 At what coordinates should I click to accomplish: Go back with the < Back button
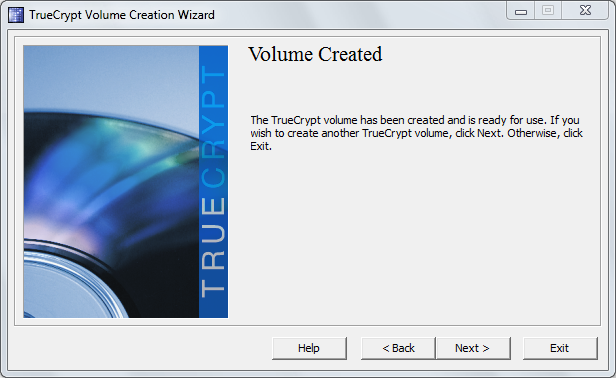pyautogui.click(x=398, y=348)
